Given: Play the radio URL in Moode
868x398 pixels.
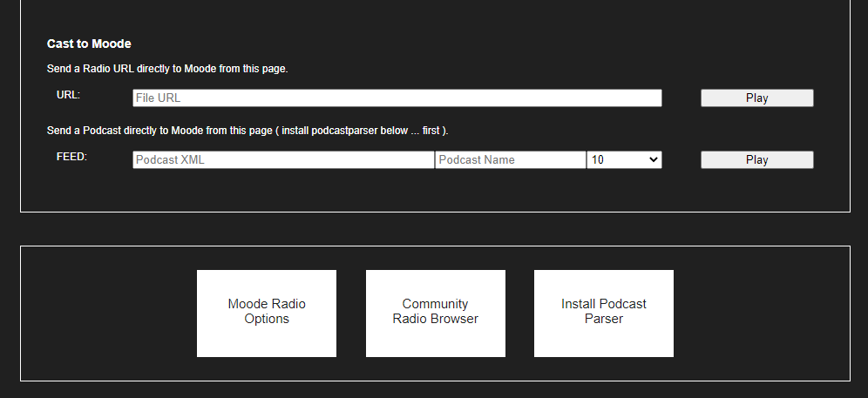Looking at the screenshot, I should (x=756, y=98).
